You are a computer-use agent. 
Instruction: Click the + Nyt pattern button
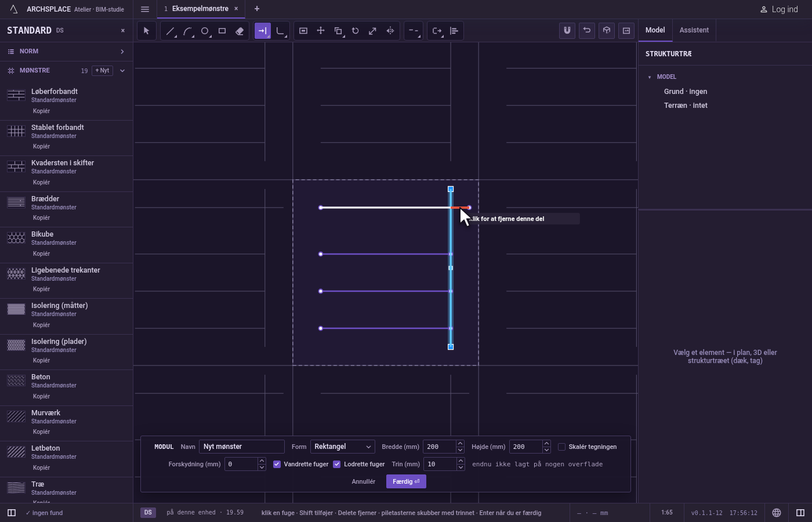pyautogui.click(x=102, y=70)
